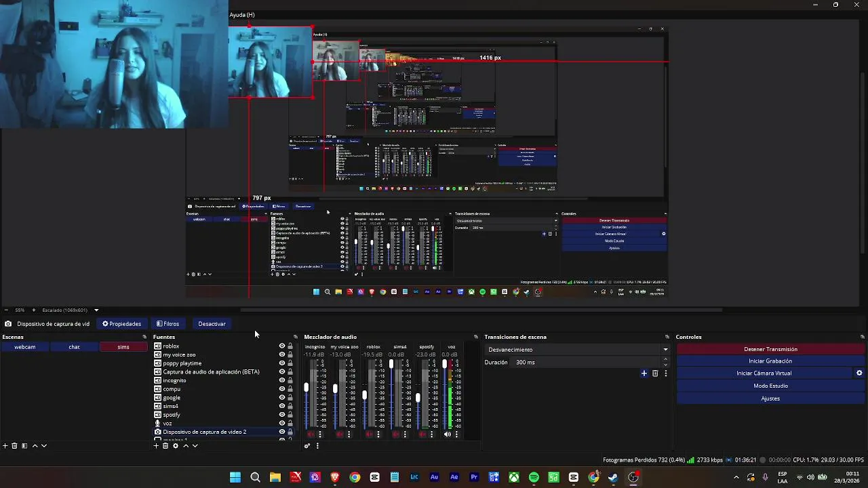Viewport: 868px width, 488px height.
Task: Open advanced audio properties gear in mixer
Action: coord(307,446)
